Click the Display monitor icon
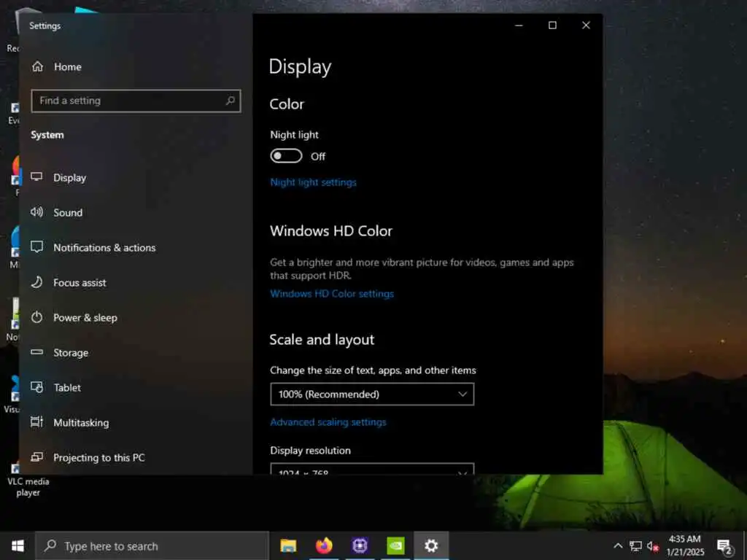747x560 pixels. point(36,176)
